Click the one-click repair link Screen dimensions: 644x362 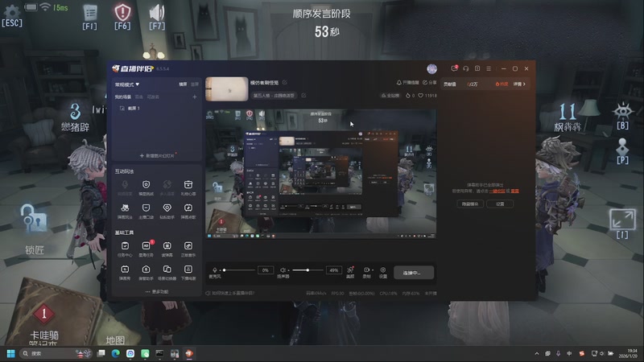coord(497,191)
